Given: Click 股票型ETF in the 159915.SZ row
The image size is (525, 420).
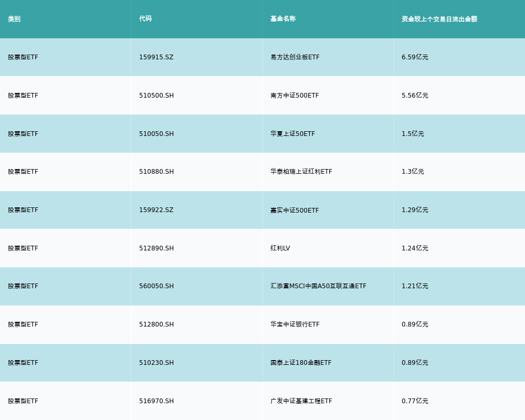Looking at the screenshot, I should [23, 57].
